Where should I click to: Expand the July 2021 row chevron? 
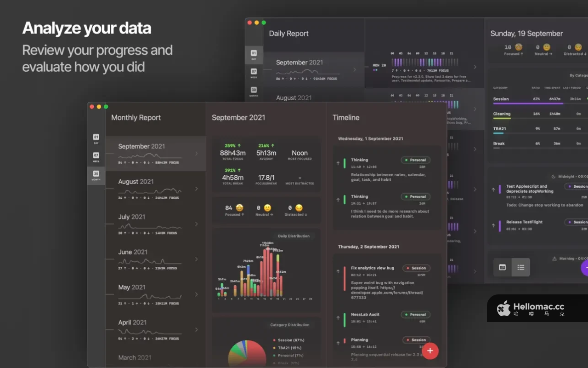pyautogui.click(x=197, y=224)
